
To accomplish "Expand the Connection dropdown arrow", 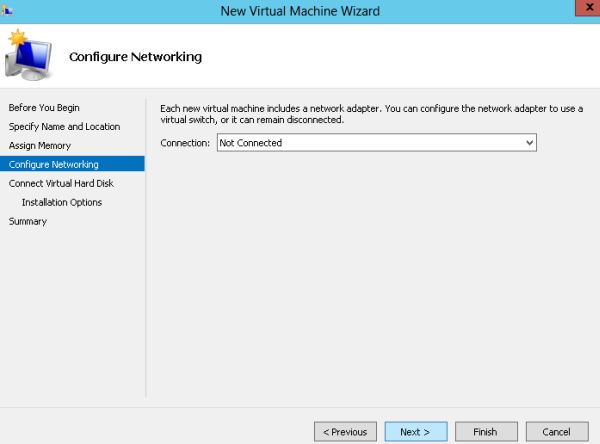I will point(530,143).
